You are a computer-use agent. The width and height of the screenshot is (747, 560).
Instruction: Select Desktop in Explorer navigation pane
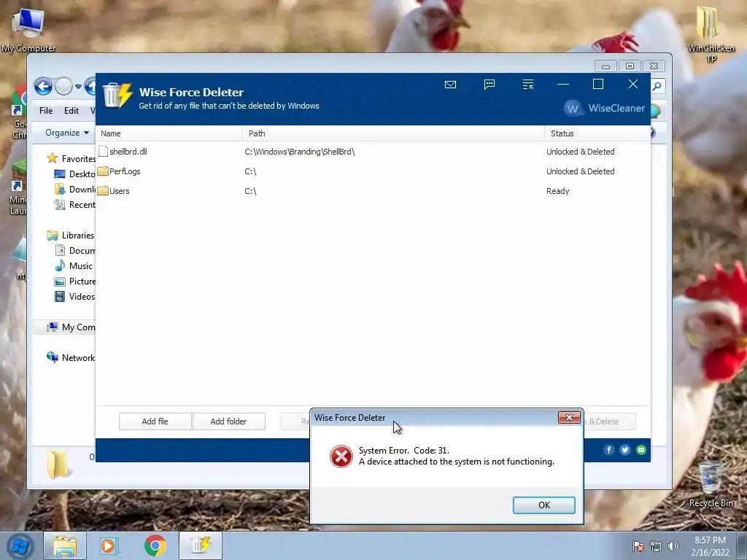(75, 174)
